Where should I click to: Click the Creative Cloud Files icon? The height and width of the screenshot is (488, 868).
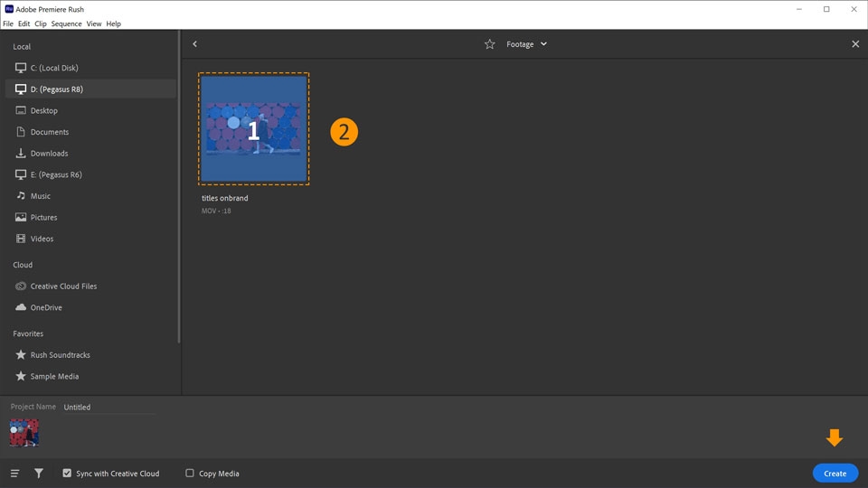pyautogui.click(x=21, y=286)
